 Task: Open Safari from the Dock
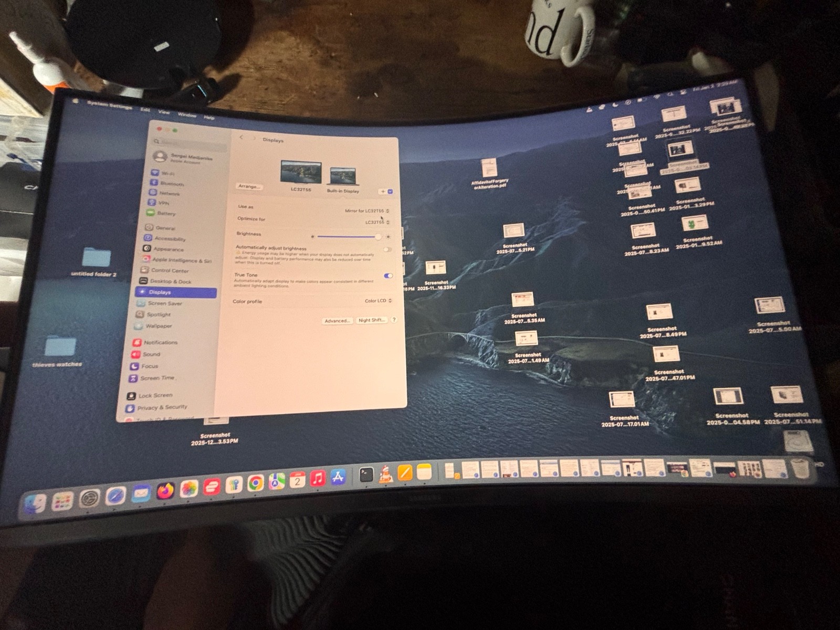click(115, 496)
